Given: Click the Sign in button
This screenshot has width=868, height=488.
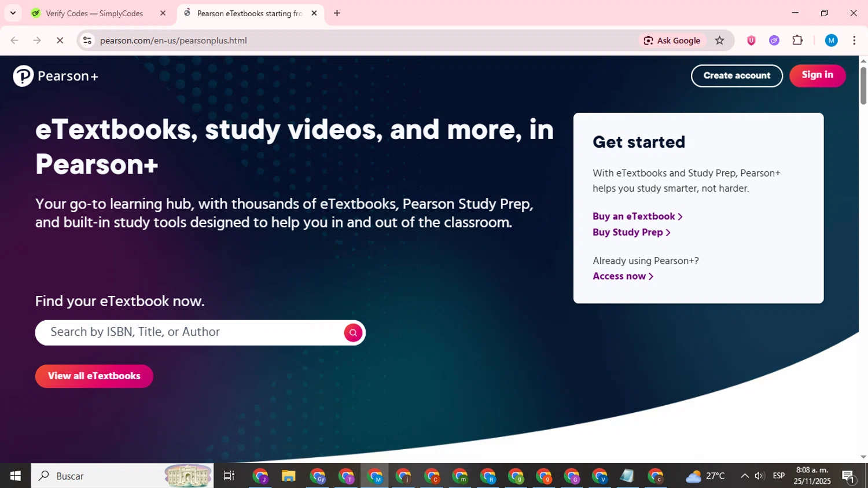Looking at the screenshot, I should click(x=818, y=75).
